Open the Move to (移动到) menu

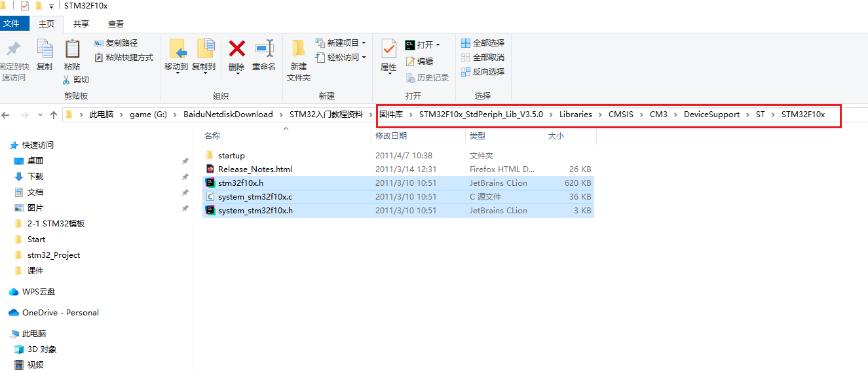point(176,56)
